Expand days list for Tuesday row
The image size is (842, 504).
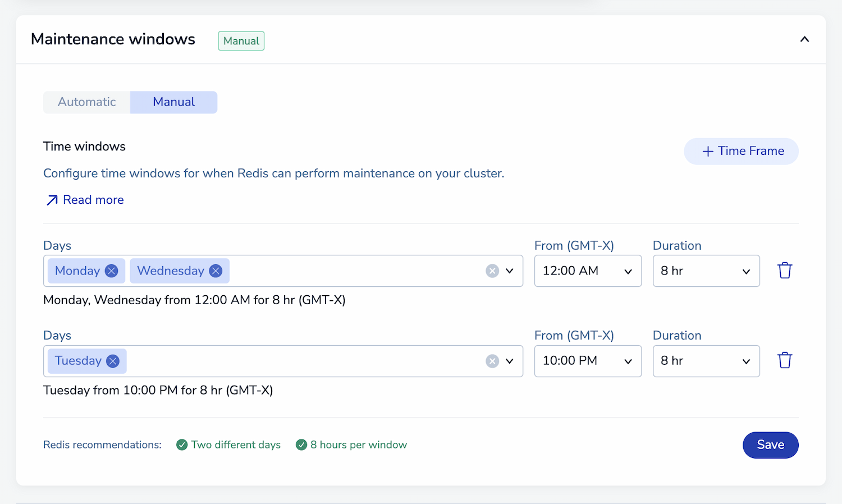coord(510,361)
